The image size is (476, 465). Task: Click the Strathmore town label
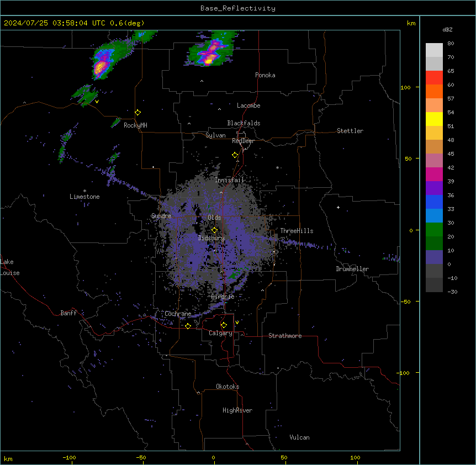click(x=285, y=336)
